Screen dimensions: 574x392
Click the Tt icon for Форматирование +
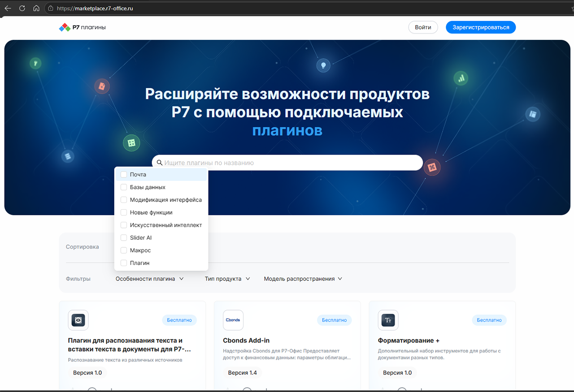[388, 320]
